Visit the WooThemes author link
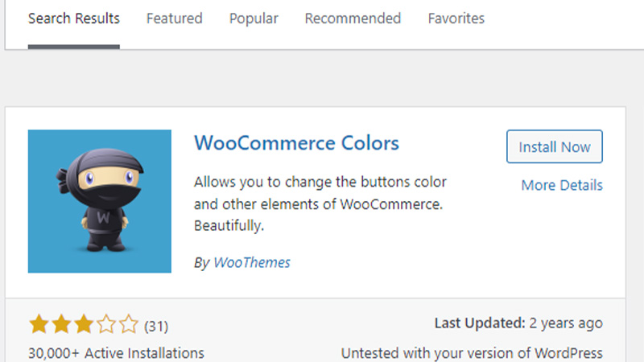644x362 pixels. 252,262
